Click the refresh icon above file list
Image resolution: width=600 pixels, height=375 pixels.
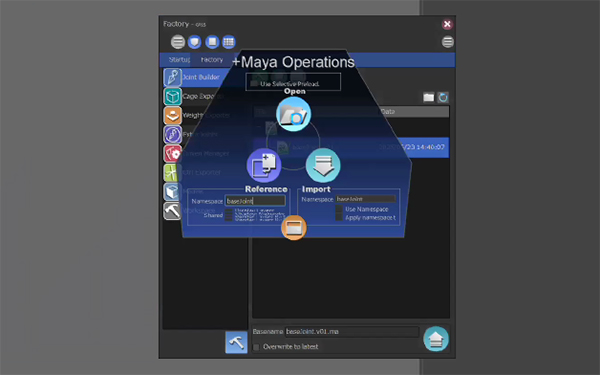pyautogui.click(x=443, y=97)
